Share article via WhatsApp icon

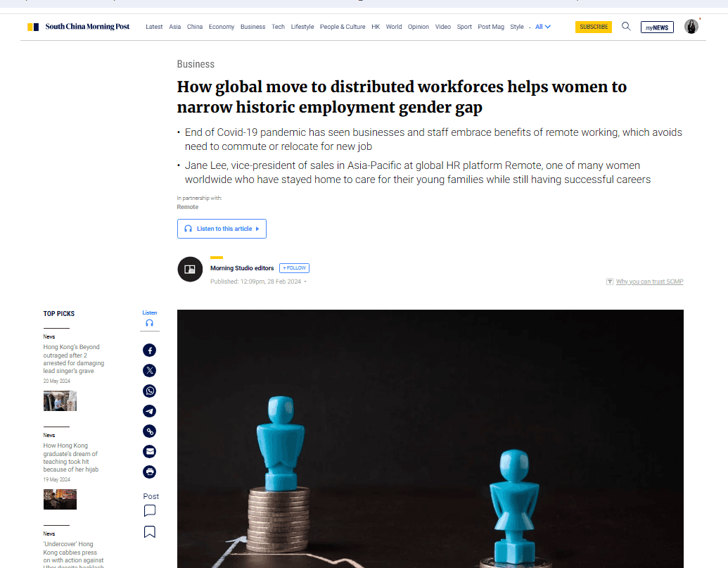click(x=150, y=391)
